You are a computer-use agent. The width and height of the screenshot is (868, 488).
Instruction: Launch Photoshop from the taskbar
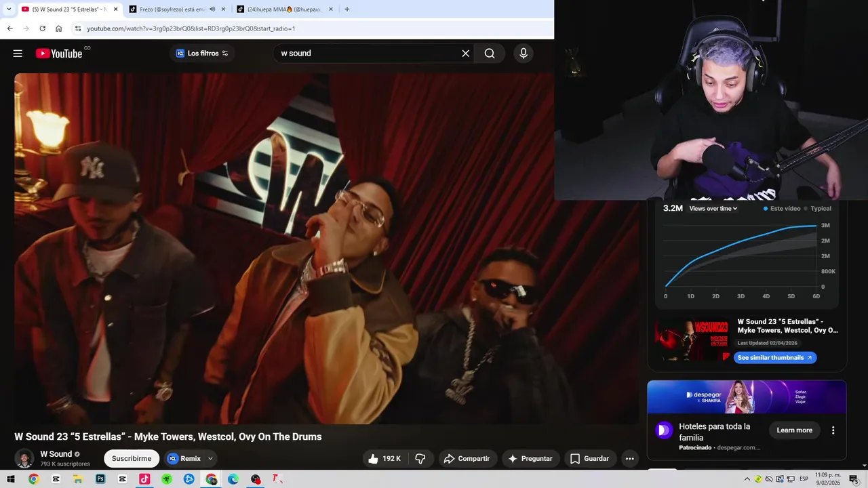(x=100, y=479)
